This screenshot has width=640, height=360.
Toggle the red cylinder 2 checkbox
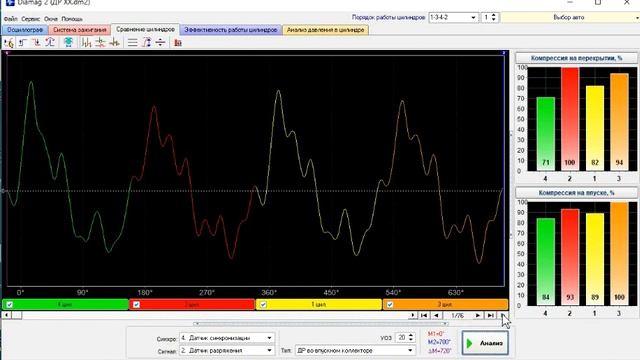[136, 304]
